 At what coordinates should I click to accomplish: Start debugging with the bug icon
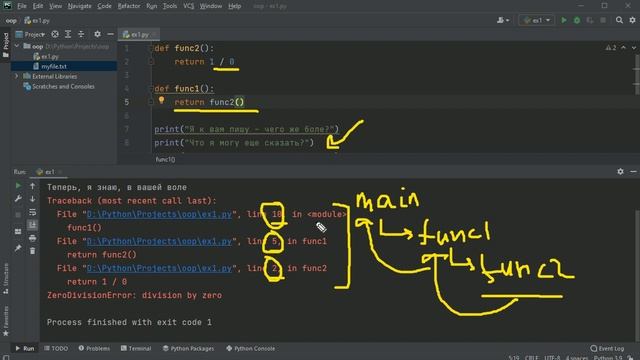point(577,20)
